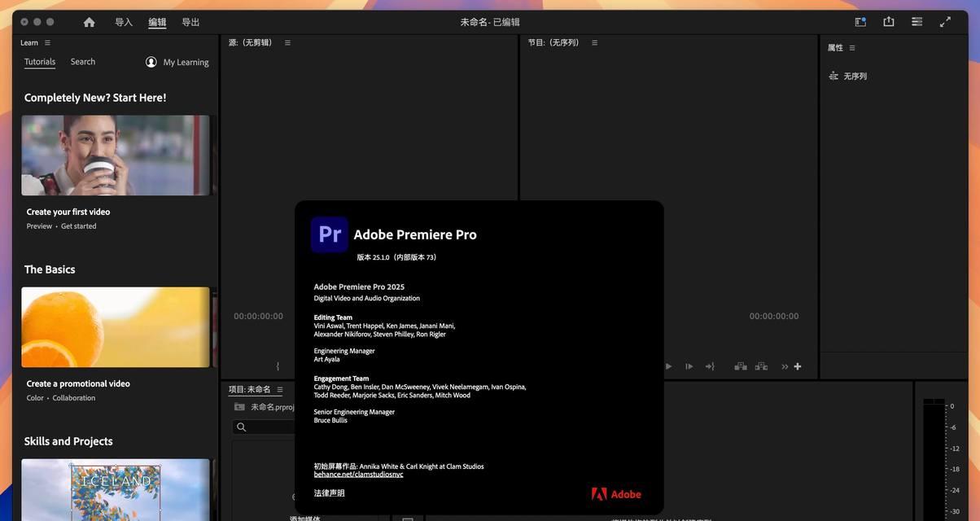Screen dimensions: 980x521
Task: Expand the overflow chevrons in Program transport
Action: pos(785,366)
